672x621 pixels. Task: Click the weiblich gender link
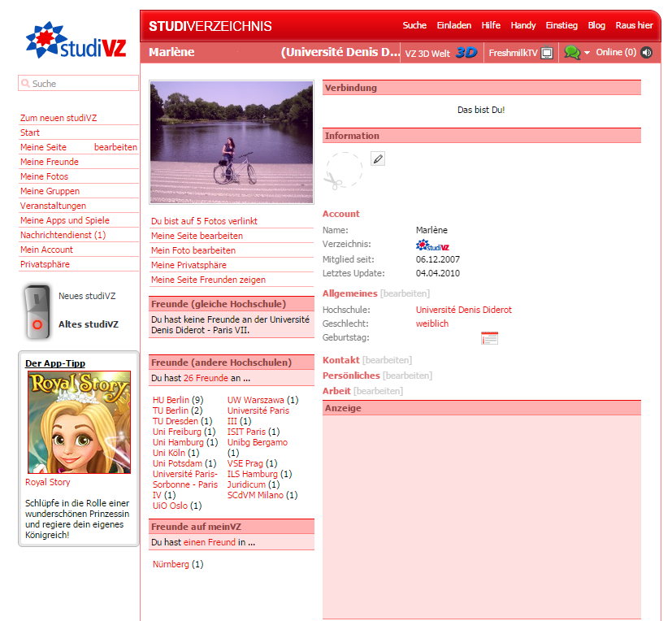click(x=432, y=324)
